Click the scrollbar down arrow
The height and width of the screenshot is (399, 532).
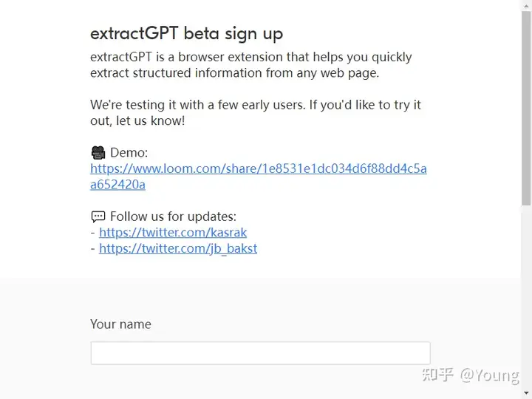tap(526, 394)
